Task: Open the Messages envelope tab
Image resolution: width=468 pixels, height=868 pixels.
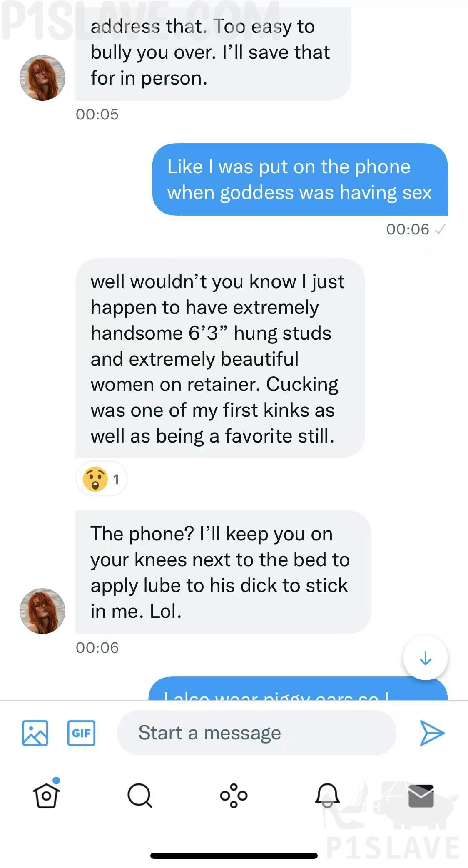Action: pyautogui.click(x=421, y=795)
